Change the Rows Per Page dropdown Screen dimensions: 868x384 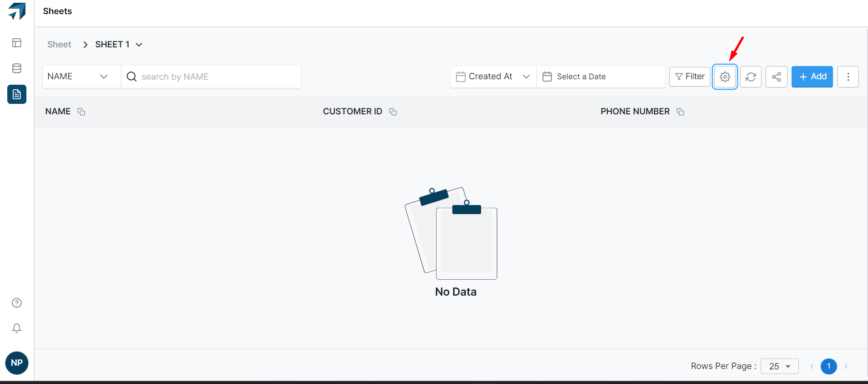coord(779,366)
